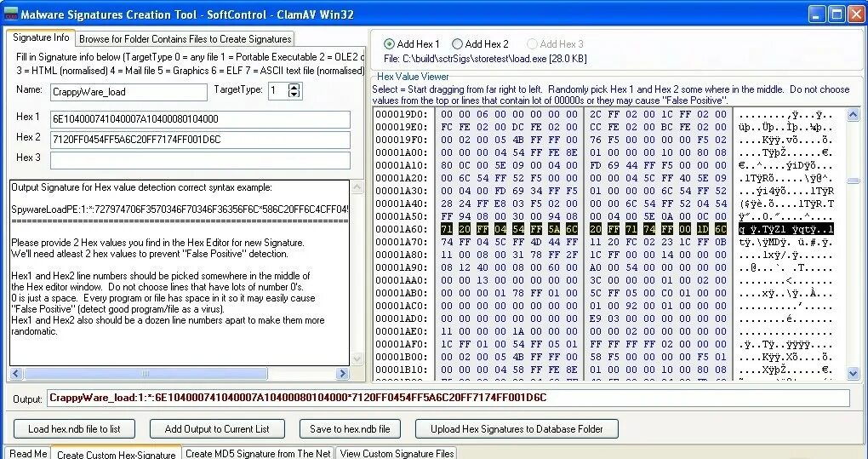Screen dimensions: 868x459
Task: Click hex offset row 00001AD0
Action: (x=402, y=318)
